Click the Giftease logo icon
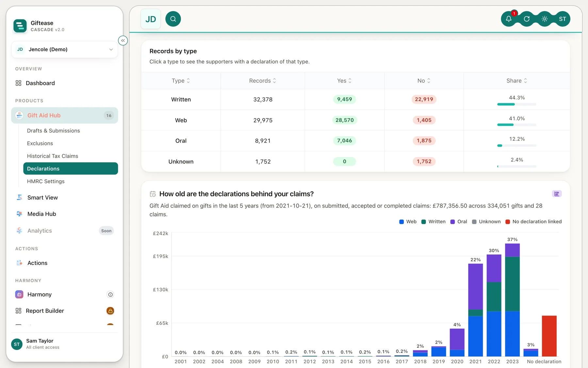The height and width of the screenshot is (368, 588). [x=20, y=26]
